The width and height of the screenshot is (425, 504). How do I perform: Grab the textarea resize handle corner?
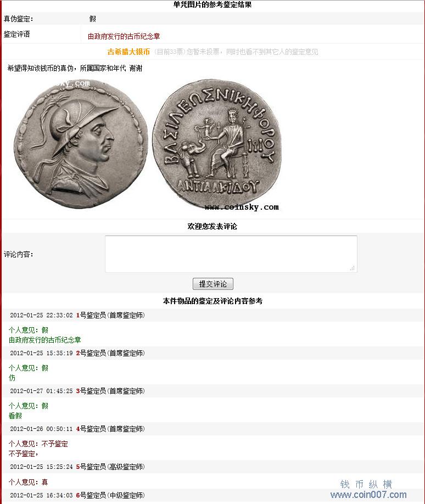tap(353, 268)
